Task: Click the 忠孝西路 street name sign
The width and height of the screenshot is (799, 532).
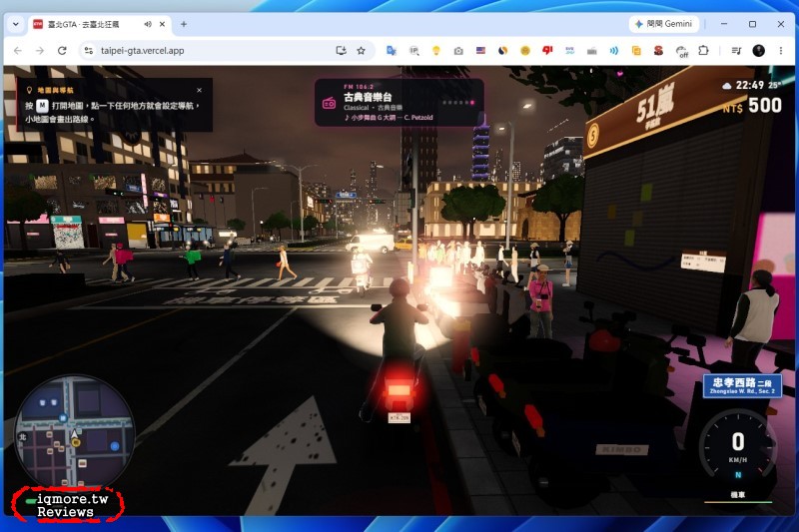Action: point(742,385)
